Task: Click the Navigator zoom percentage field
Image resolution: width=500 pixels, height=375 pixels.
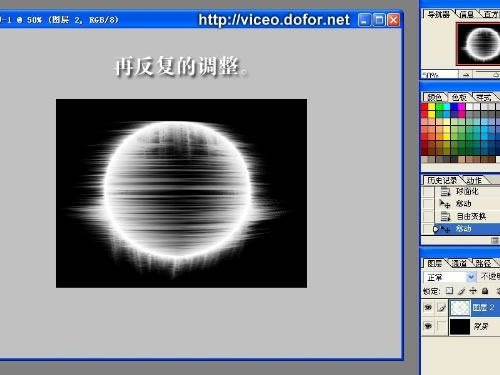Action: [439, 75]
